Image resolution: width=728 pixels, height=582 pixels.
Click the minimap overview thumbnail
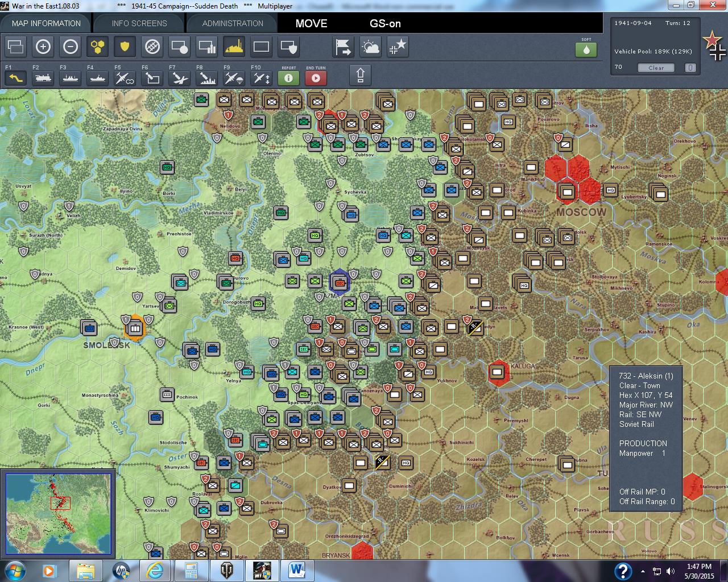58,514
